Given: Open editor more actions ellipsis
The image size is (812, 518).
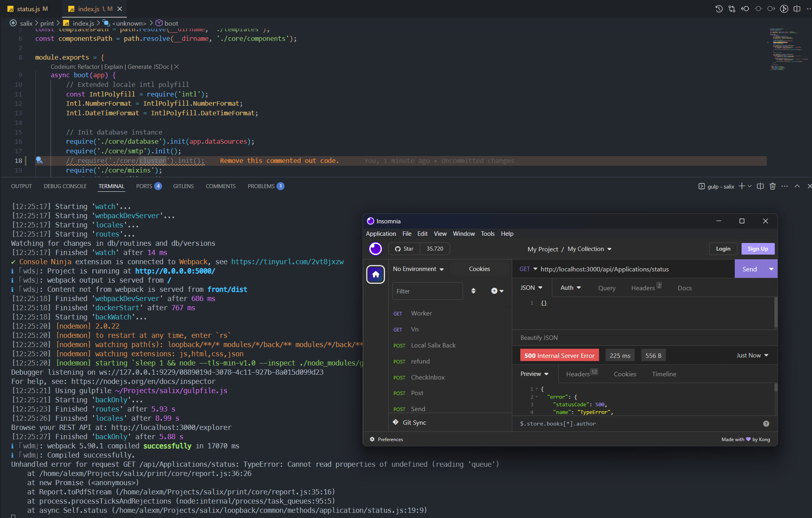Looking at the screenshot, I should click(x=809, y=8).
